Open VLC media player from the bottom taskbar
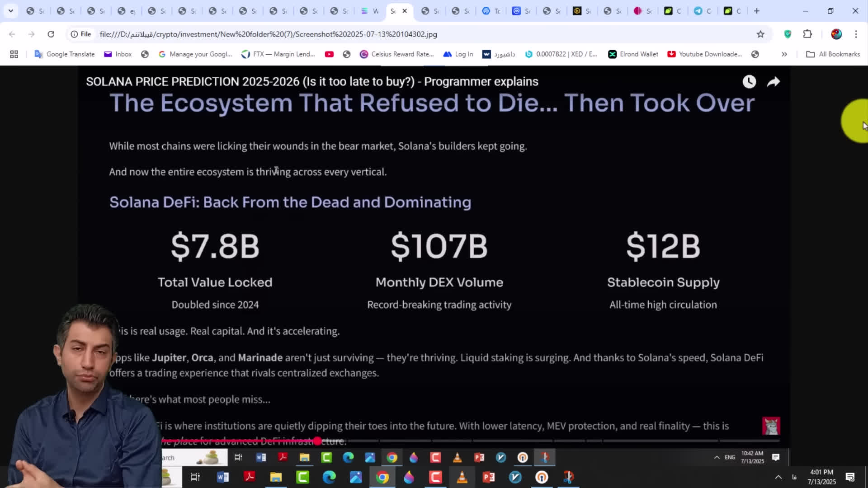 click(x=462, y=477)
